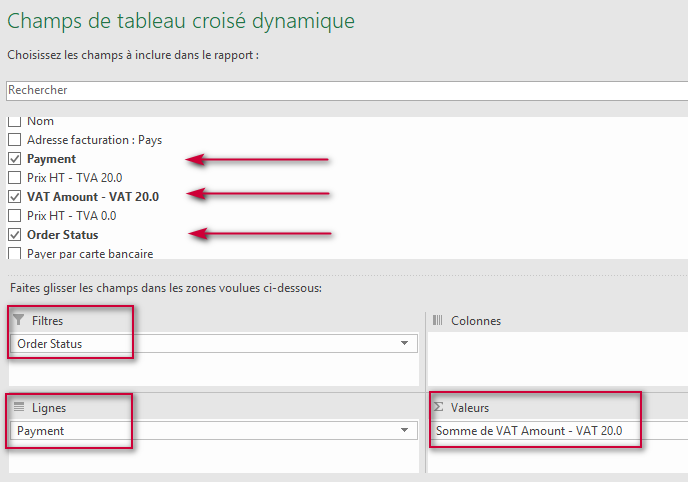Uncheck the Order Status checkbox
The height and width of the screenshot is (482, 688).
[x=15, y=235]
